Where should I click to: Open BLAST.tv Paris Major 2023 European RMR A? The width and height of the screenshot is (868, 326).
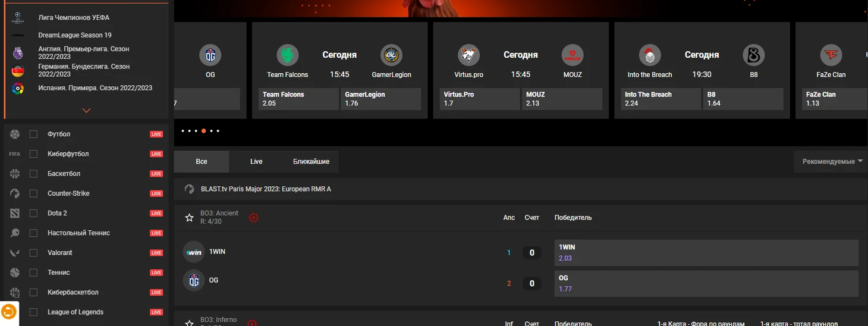[x=266, y=189]
